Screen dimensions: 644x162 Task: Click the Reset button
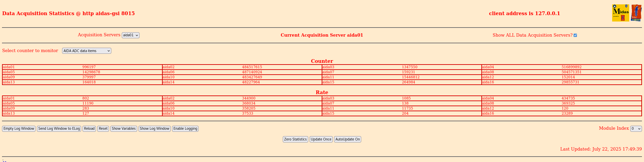103,129
